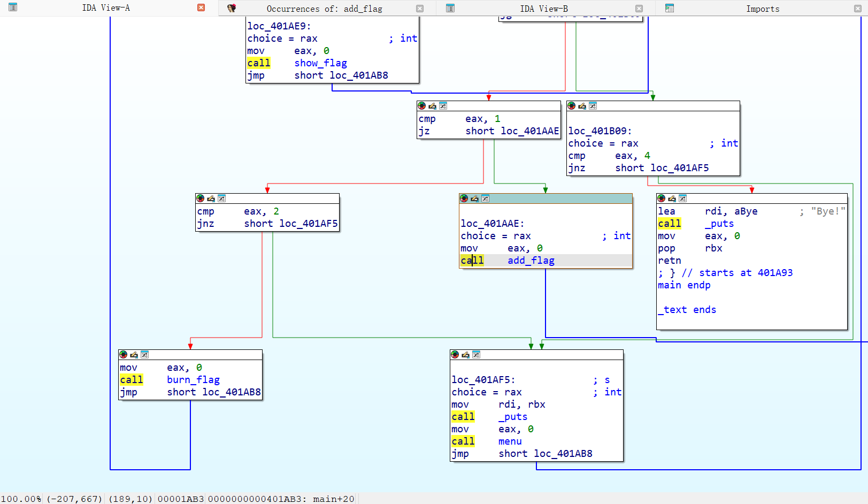Click color icon on loc_401AF5 node
868x504 pixels.
(x=455, y=355)
